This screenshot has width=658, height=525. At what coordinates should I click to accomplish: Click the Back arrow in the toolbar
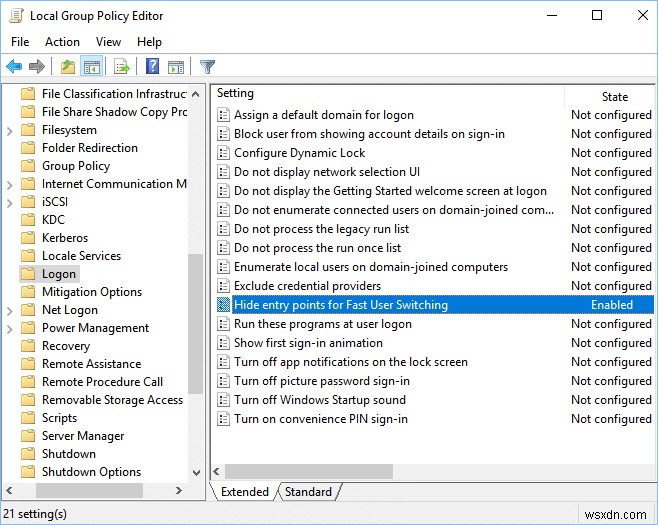click(x=14, y=67)
